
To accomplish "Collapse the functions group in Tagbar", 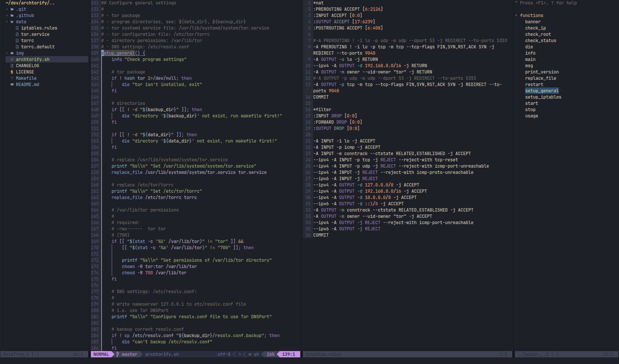I will coord(516,16).
